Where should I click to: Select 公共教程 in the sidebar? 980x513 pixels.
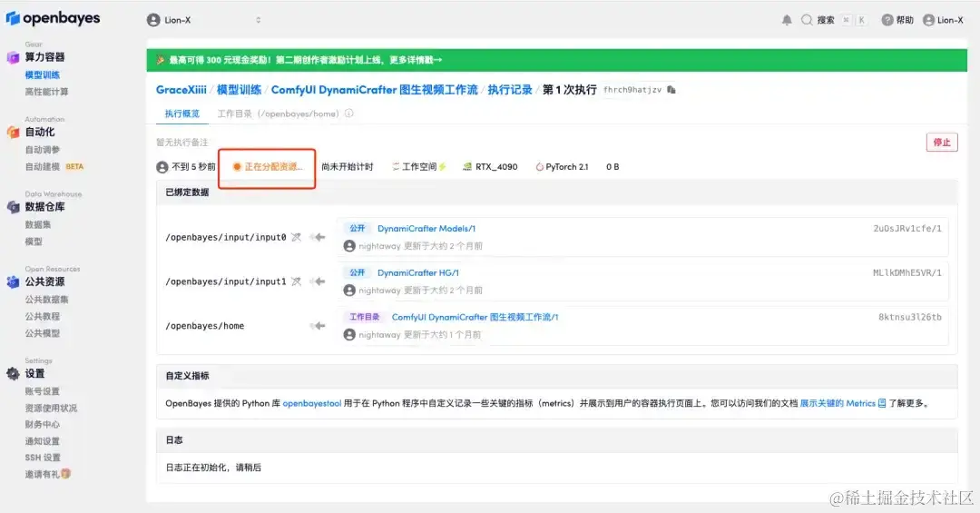43,317
